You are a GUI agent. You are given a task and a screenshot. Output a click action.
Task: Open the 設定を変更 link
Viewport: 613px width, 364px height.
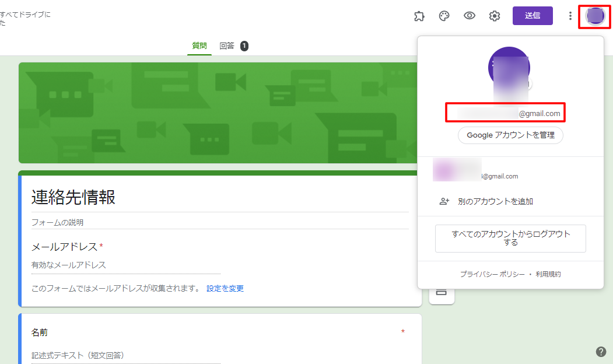pyautogui.click(x=225, y=288)
